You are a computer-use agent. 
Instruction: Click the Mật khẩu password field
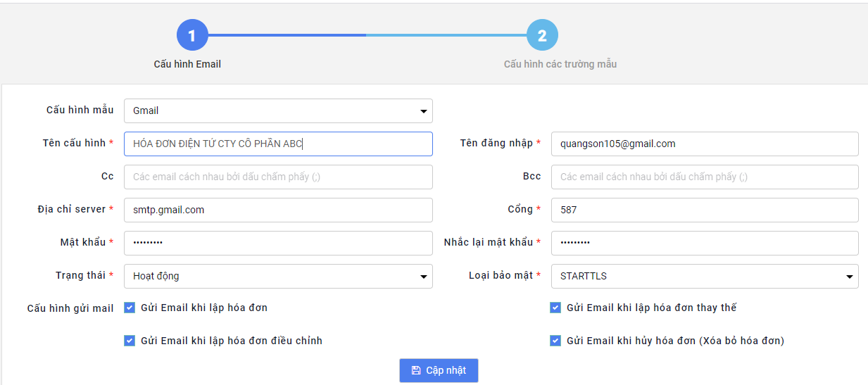point(278,243)
